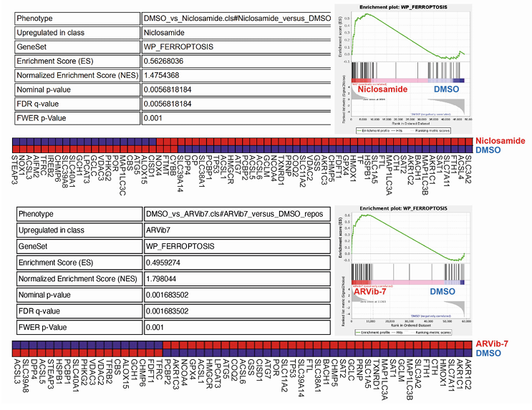The width and height of the screenshot is (532, 410).
Task: Click gene label GPX4 under the Niclosamide heatmap
Action: click(347, 164)
